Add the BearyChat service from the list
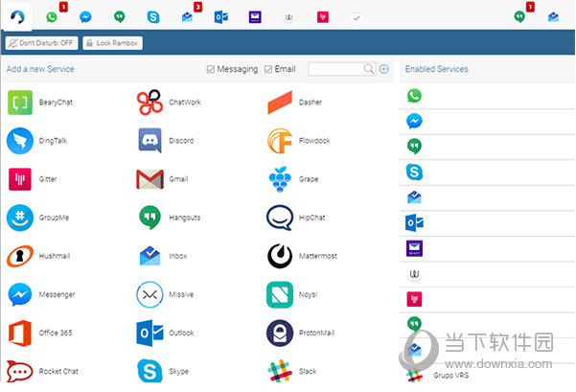 point(40,103)
